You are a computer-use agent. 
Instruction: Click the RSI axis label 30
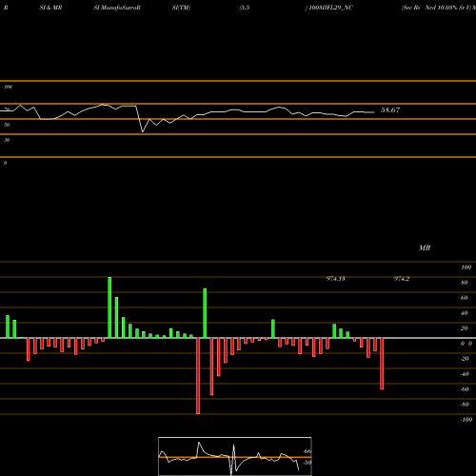click(7, 140)
